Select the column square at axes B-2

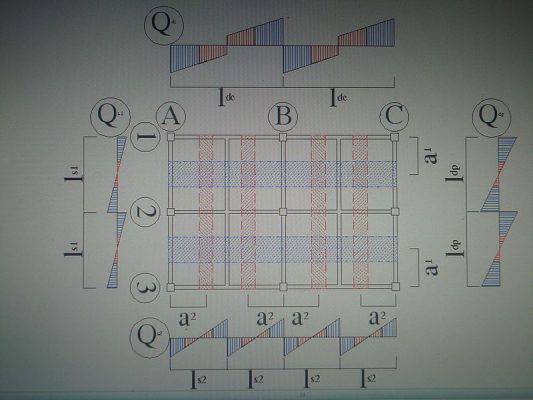(x=283, y=212)
